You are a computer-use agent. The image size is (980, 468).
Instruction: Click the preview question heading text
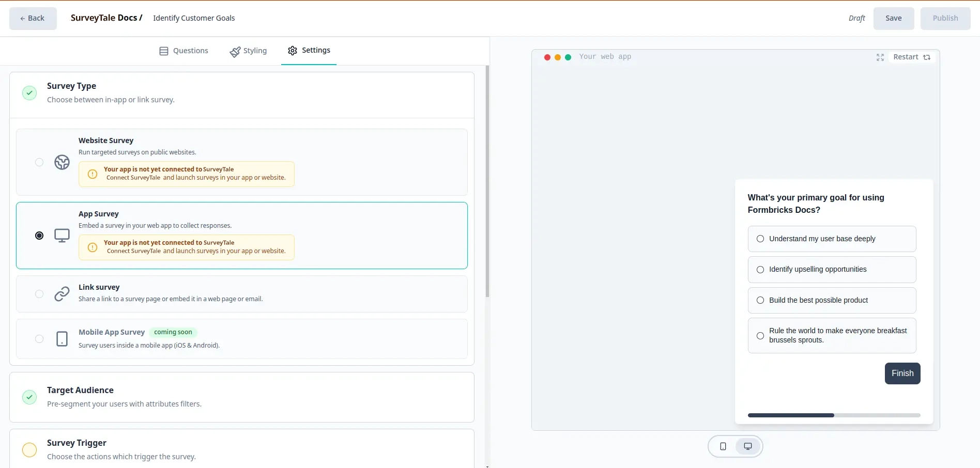pyautogui.click(x=816, y=204)
